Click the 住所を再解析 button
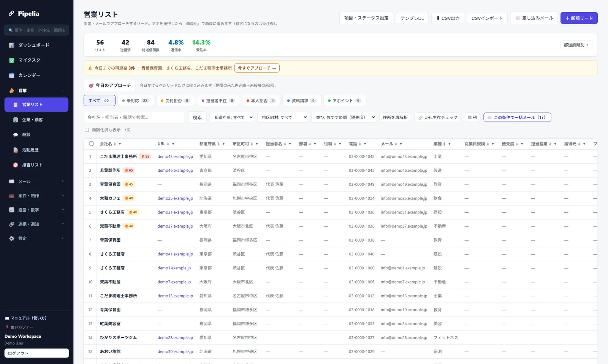 (x=395, y=117)
